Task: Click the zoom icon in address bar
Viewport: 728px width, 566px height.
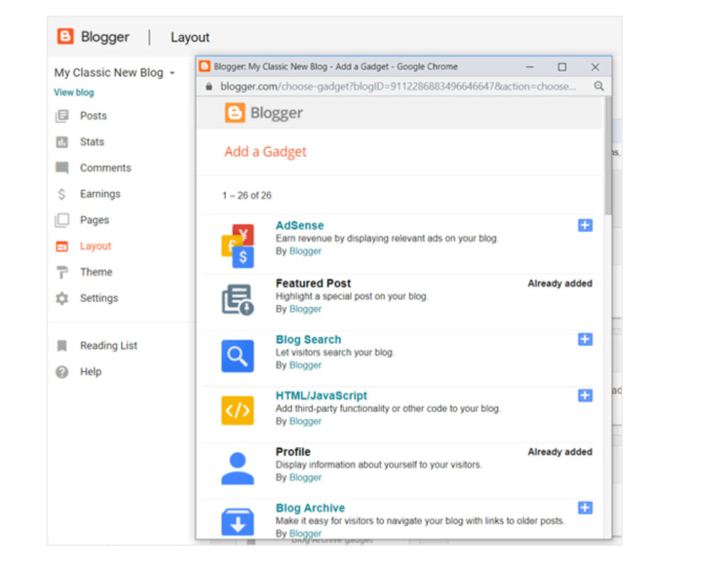Action: coord(599,86)
